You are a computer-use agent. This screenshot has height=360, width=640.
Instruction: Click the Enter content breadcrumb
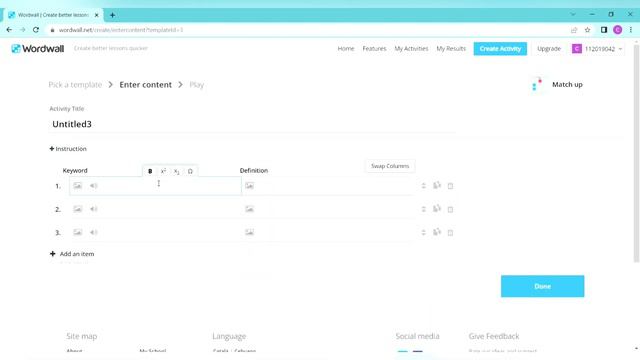(x=145, y=84)
